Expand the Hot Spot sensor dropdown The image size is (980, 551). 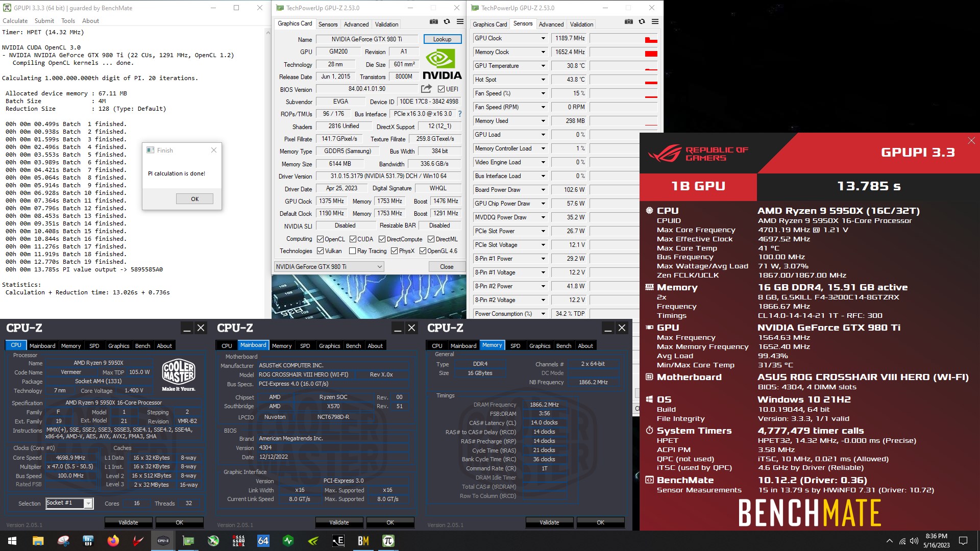(x=543, y=80)
